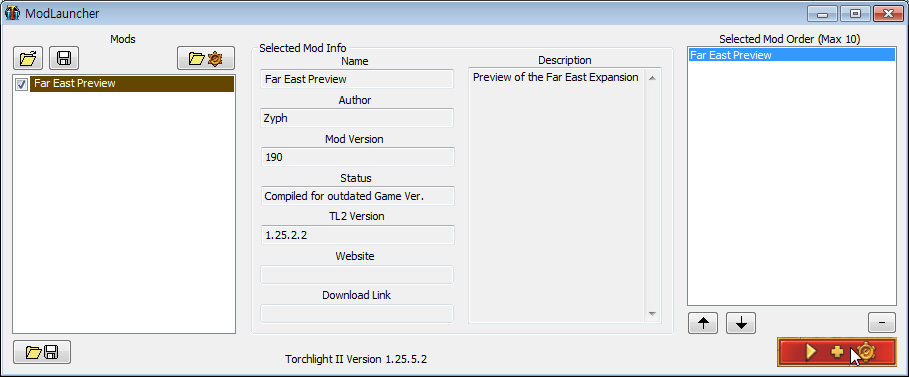Open the mods folder with gear icon
Viewport: 909px width, 377px height.
pos(206,58)
